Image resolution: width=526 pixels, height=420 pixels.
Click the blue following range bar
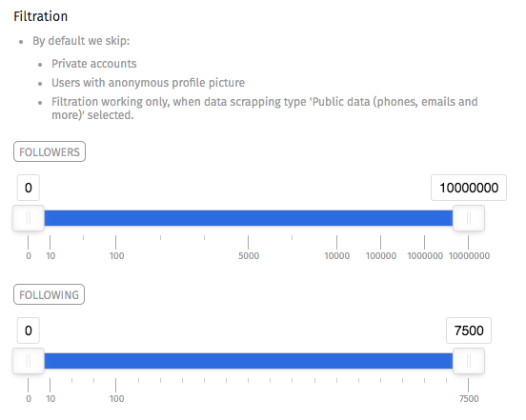pyautogui.click(x=249, y=361)
